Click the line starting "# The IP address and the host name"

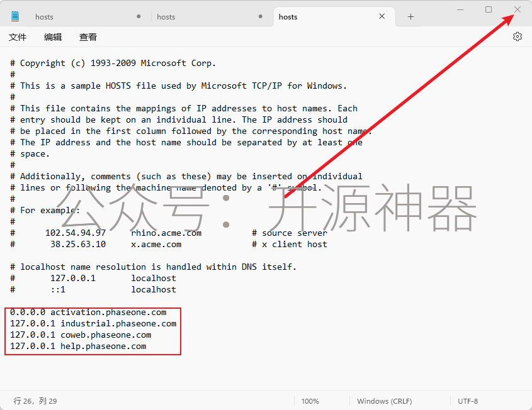tap(186, 143)
